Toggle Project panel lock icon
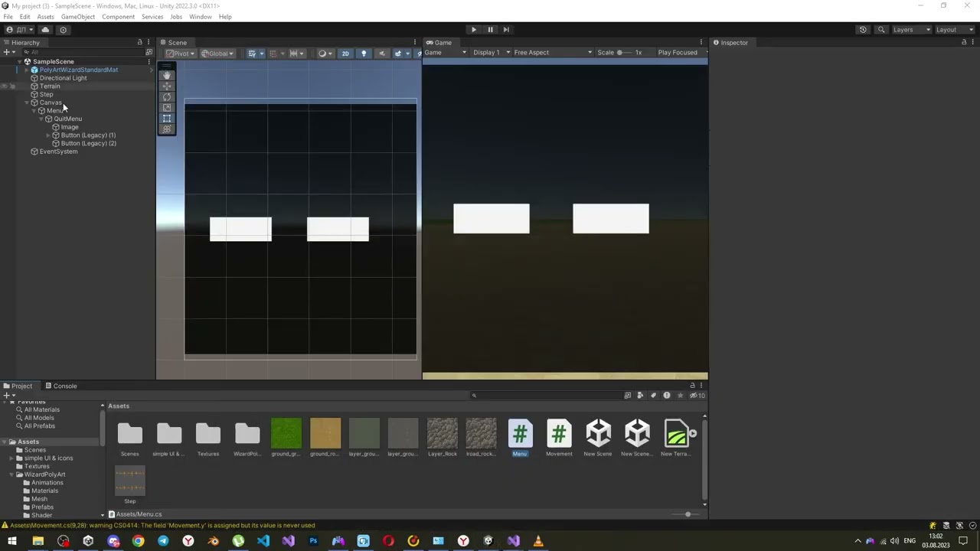Viewport: 980px width, 551px height. point(692,386)
